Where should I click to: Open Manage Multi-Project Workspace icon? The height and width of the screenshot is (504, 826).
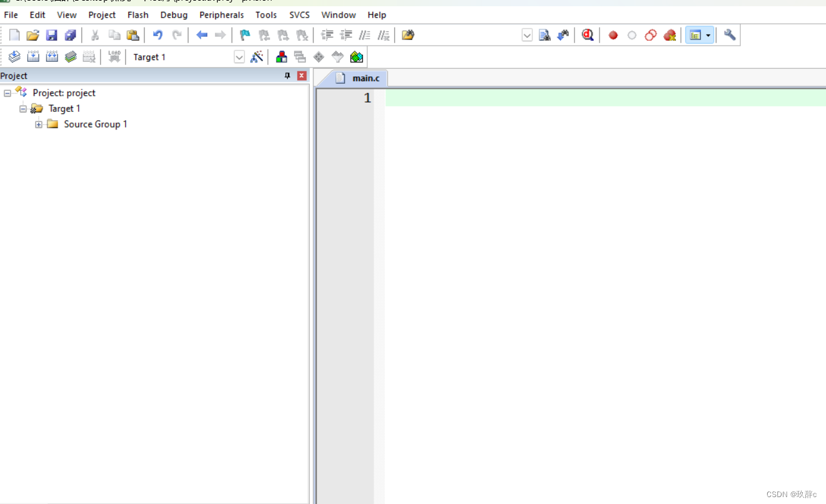[x=300, y=57]
